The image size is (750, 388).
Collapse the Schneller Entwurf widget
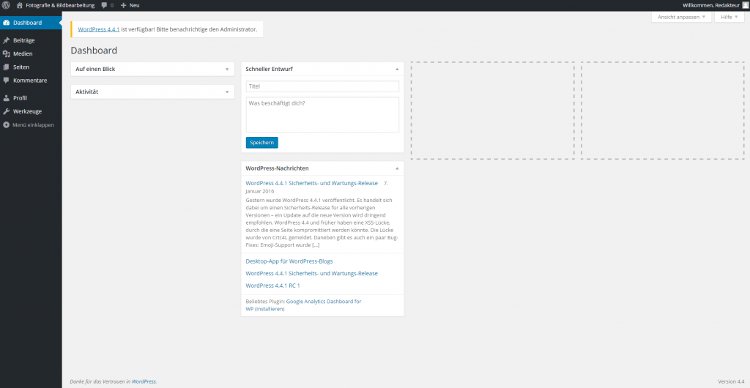(x=397, y=69)
